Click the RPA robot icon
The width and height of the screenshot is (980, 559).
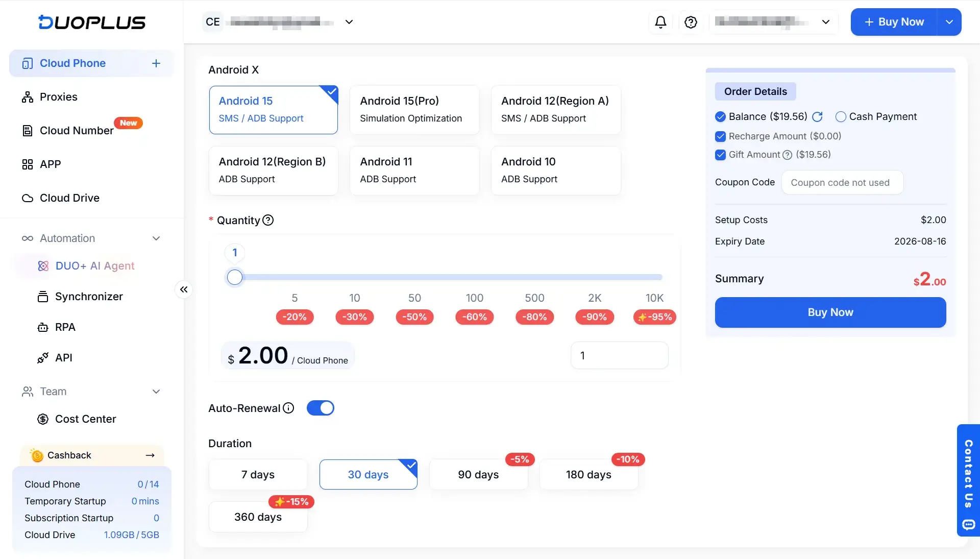[x=43, y=327]
